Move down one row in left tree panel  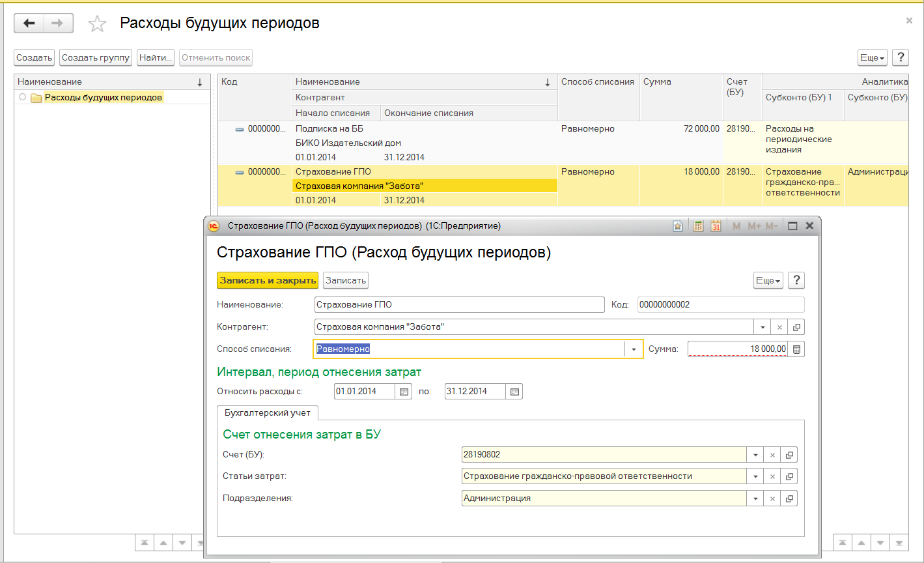click(182, 542)
